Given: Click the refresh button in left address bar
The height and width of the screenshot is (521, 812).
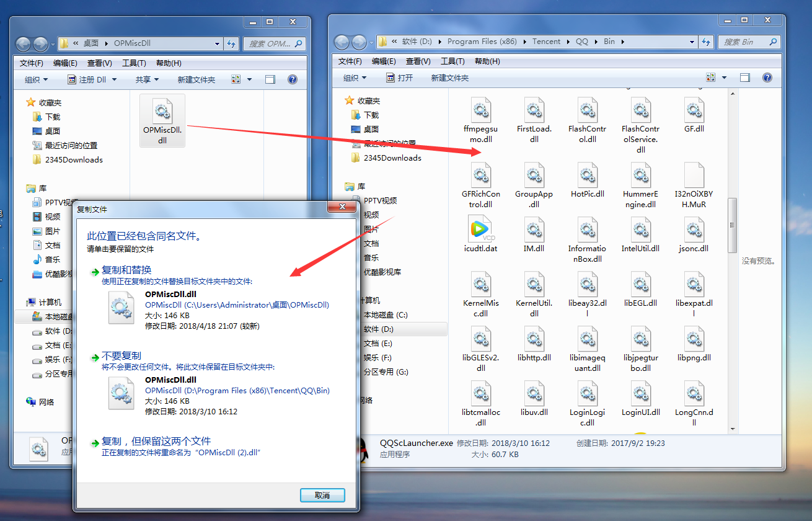Looking at the screenshot, I should 231,43.
